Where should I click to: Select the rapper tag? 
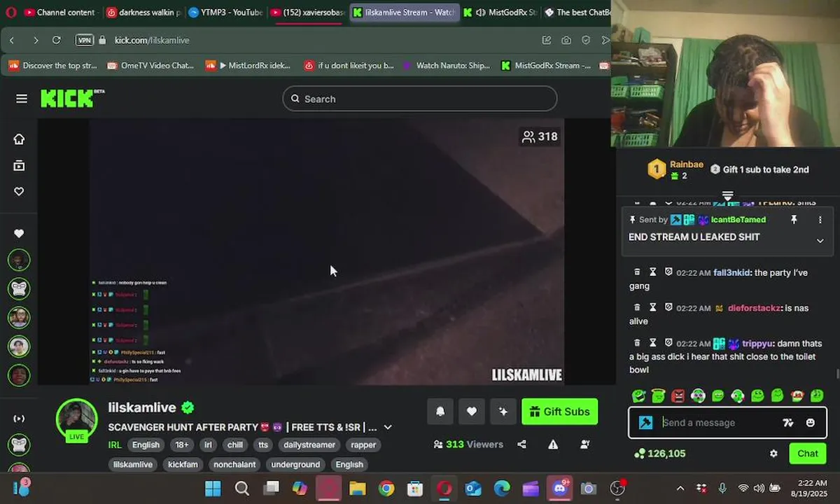363,444
